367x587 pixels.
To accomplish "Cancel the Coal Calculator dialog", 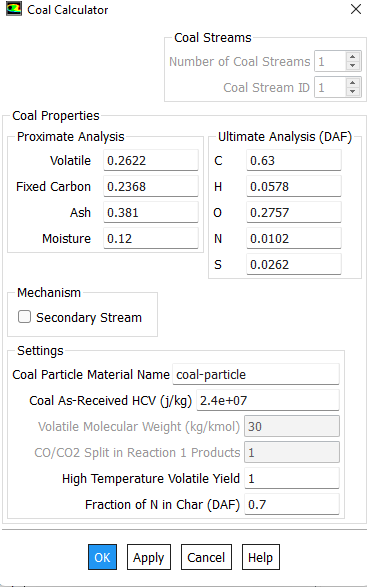I will [x=206, y=557].
